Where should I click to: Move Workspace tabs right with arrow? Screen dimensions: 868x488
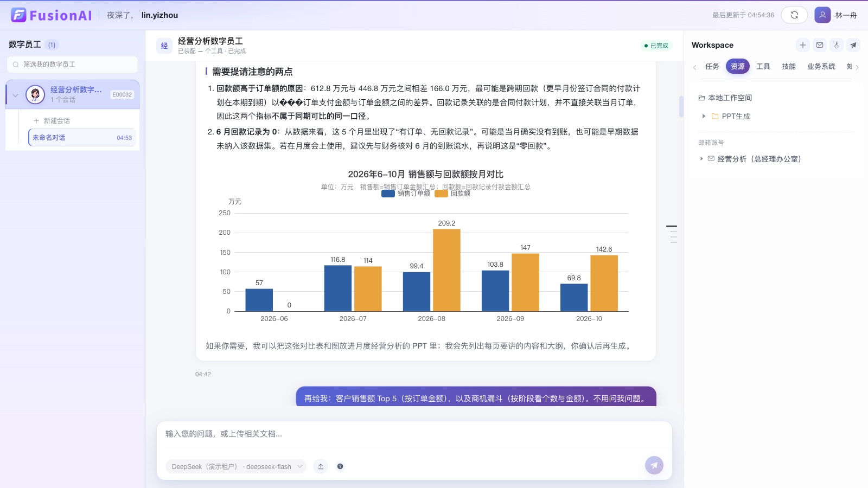(857, 67)
